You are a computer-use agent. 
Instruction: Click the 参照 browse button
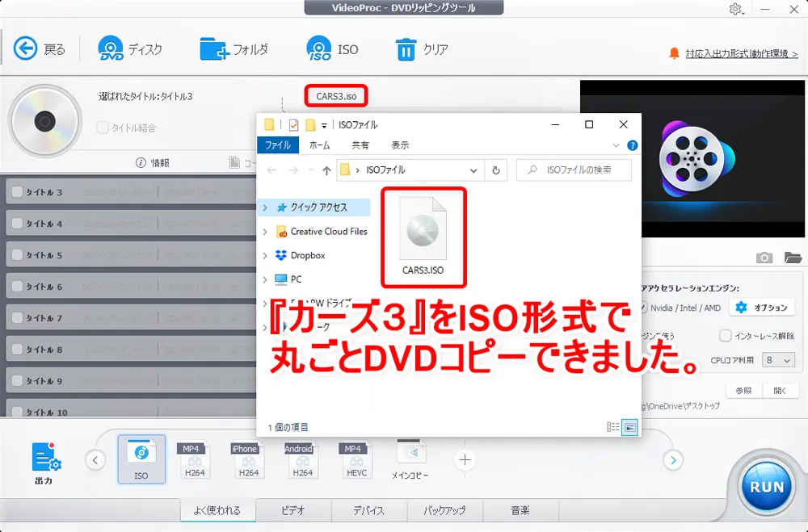coord(743,391)
